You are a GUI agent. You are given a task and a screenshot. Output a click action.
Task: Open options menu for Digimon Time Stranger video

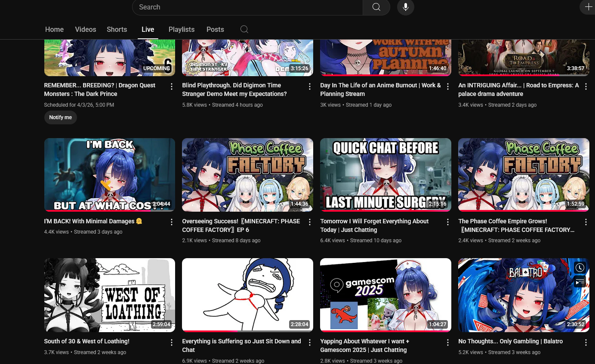coord(310,86)
